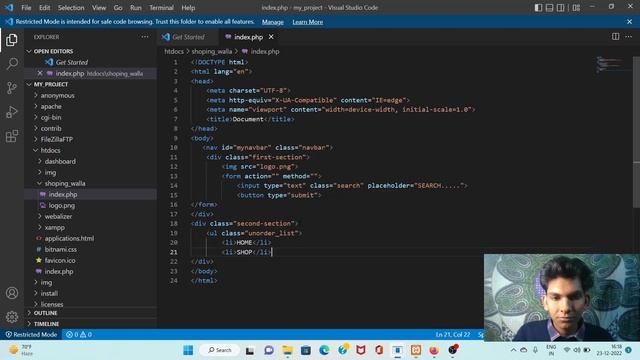Screen dimensions: 640x360
Task: Open the Manage gear icon
Action: pyautogui.click(x=12, y=317)
